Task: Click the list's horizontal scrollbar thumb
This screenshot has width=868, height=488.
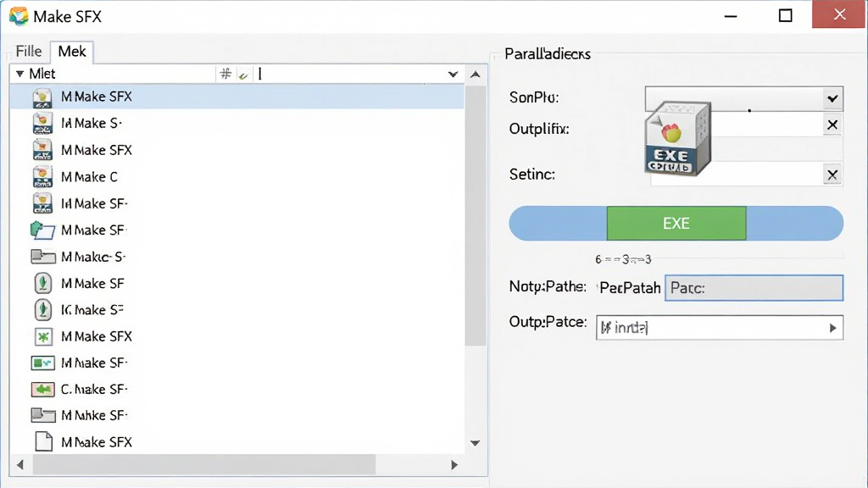Action: 203,465
